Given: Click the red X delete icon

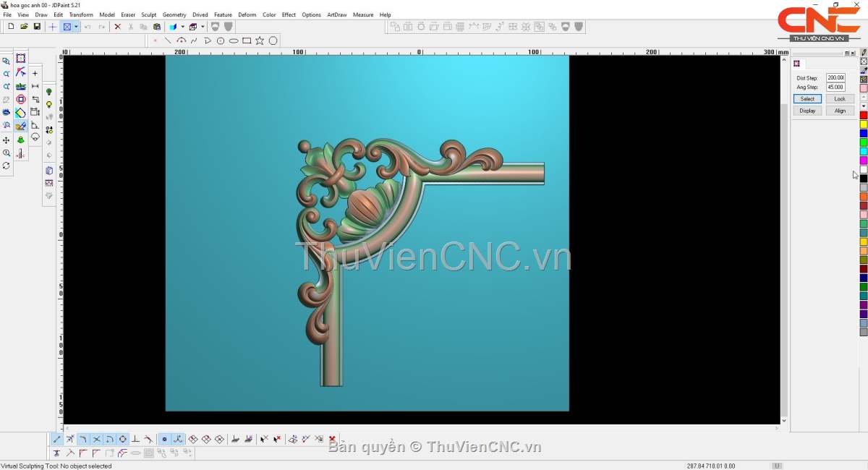Looking at the screenshot, I should point(117,27).
